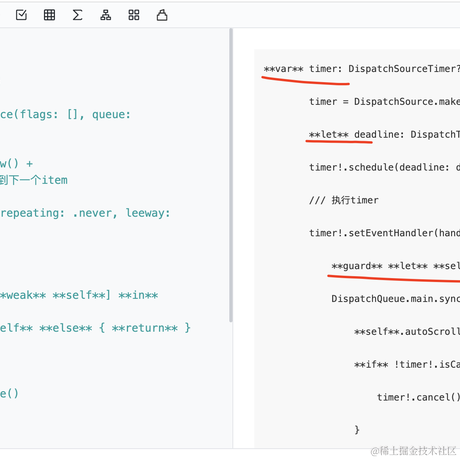
Task: Insert a table using the grid icon
Action: (x=49, y=15)
